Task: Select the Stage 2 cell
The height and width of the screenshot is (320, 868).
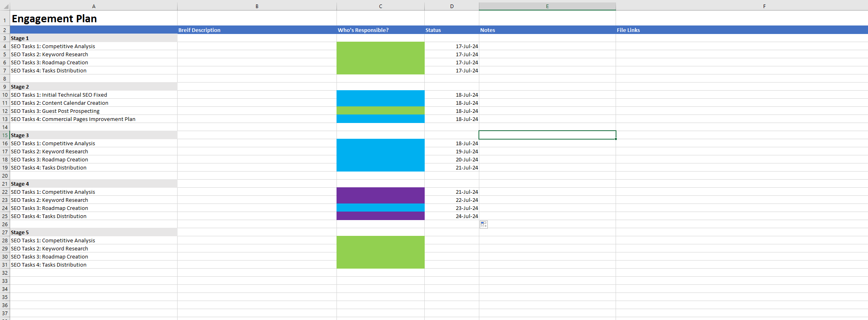Action: (x=94, y=87)
